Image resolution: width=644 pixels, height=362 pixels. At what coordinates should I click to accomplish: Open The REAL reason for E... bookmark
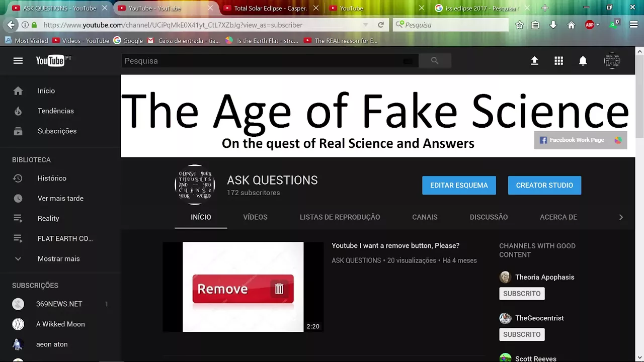[341, 41]
